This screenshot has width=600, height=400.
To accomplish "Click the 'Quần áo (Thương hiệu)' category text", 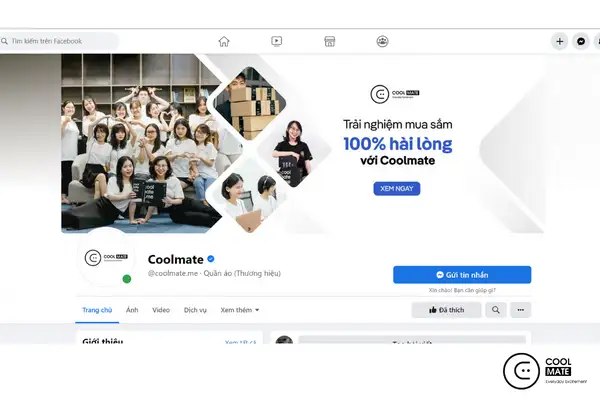I will pos(242,273).
